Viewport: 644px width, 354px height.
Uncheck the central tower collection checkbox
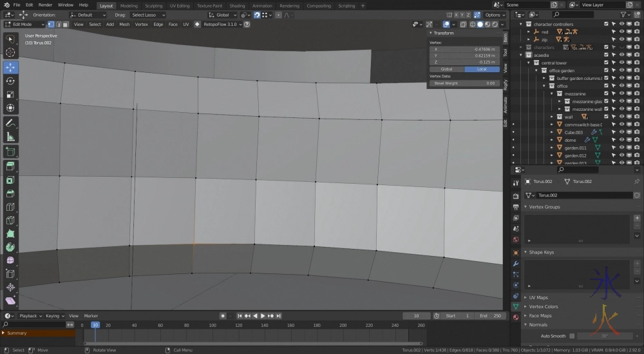click(x=606, y=63)
